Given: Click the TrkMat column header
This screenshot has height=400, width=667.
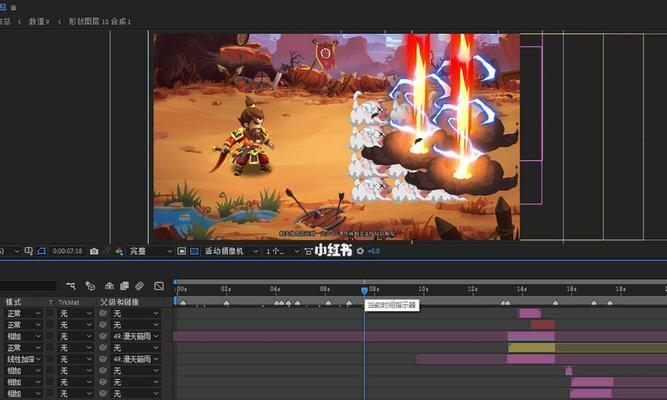Looking at the screenshot, I should (68, 302).
